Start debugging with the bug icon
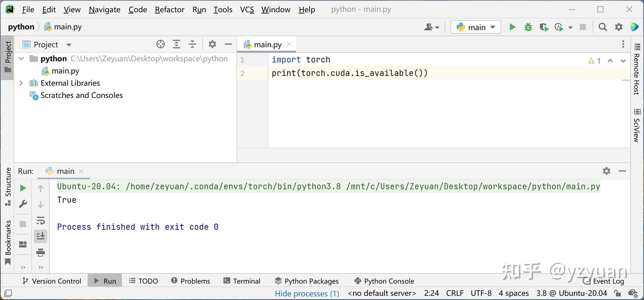This screenshot has height=300, width=644. point(528,27)
